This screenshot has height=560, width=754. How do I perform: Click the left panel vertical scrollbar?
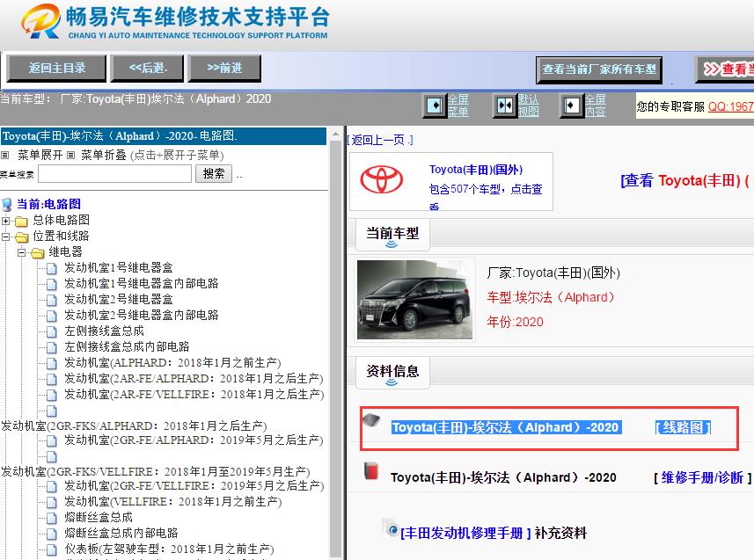click(x=335, y=348)
